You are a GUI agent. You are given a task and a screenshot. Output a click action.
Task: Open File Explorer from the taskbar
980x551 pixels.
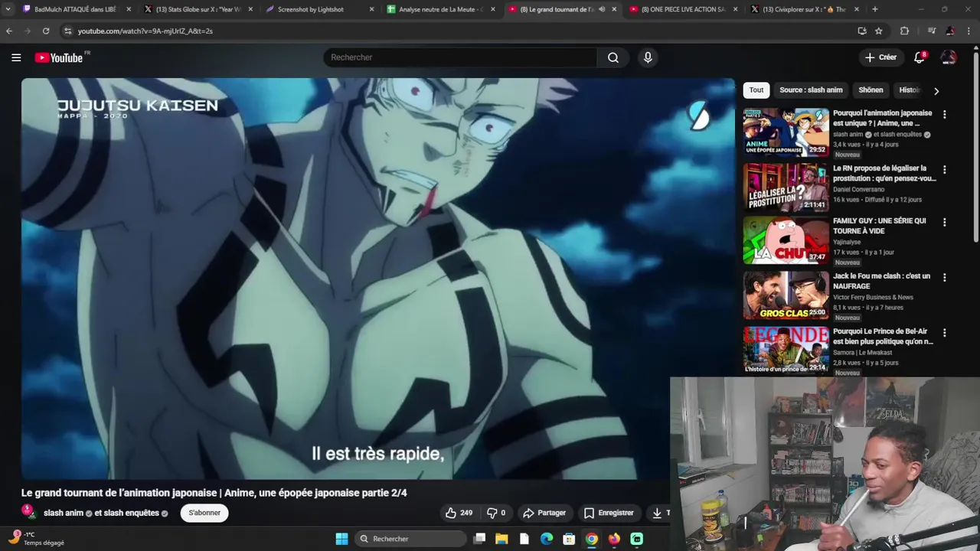click(x=501, y=539)
